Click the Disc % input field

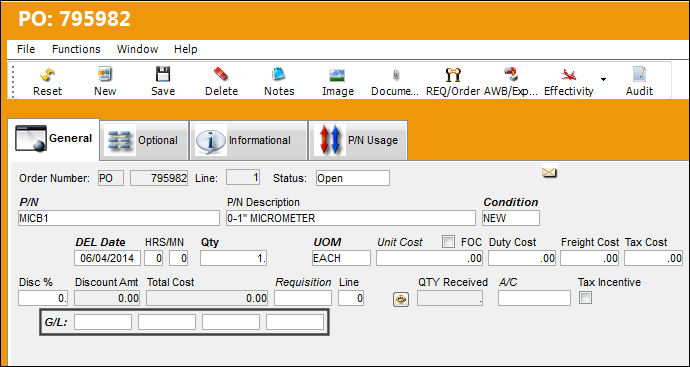pos(43,298)
